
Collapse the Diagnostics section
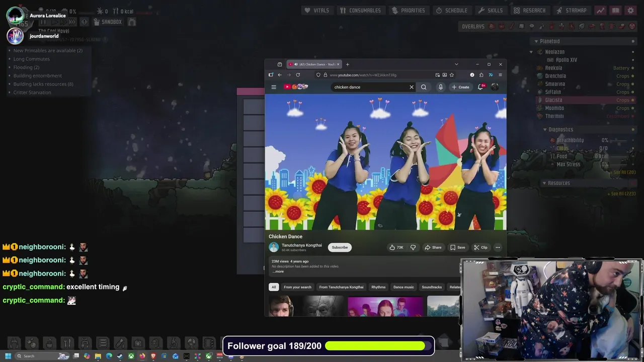[x=544, y=130]
